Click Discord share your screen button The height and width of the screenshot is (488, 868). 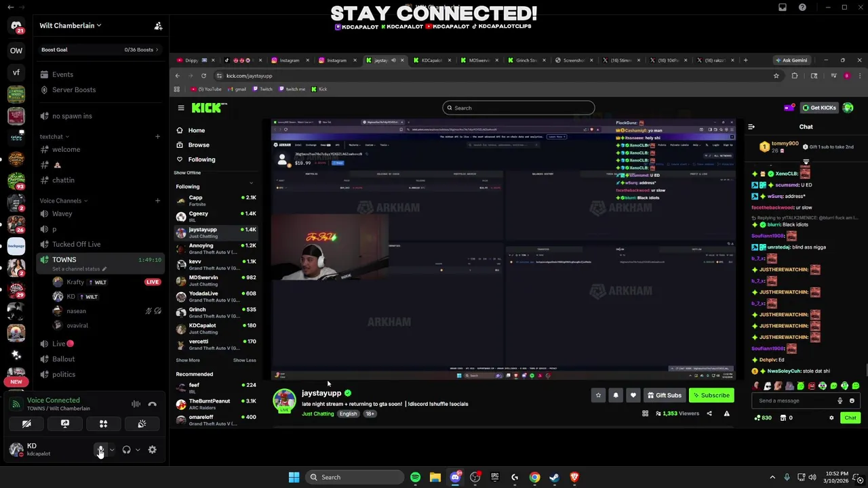(65, 424)
